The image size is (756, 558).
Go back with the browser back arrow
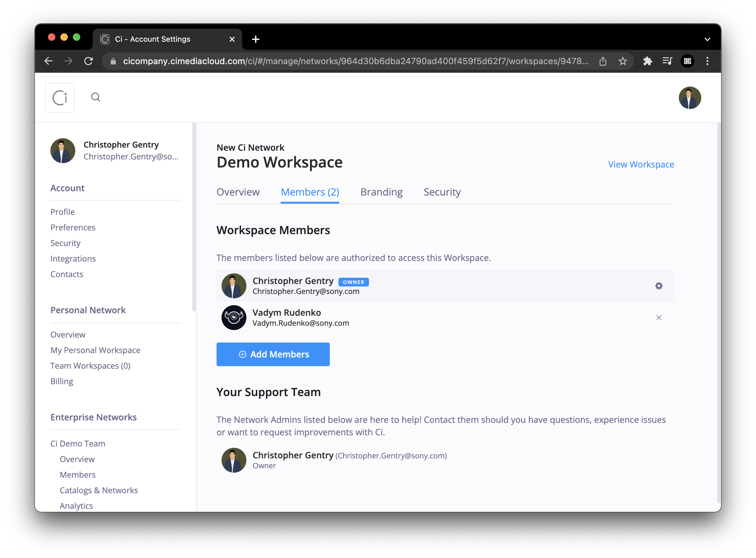pyautogui.click(x=49, y=61)
